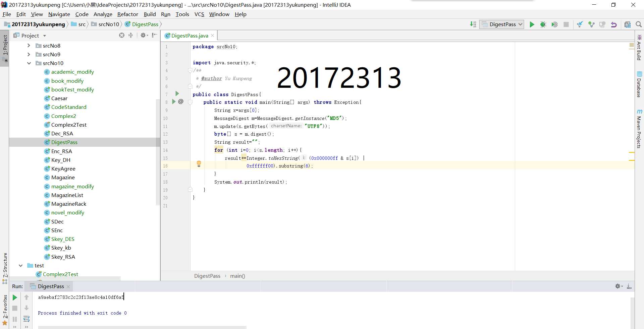Toggle the Z: Structure tool window
644x329 pixels.
coord(5,268)
